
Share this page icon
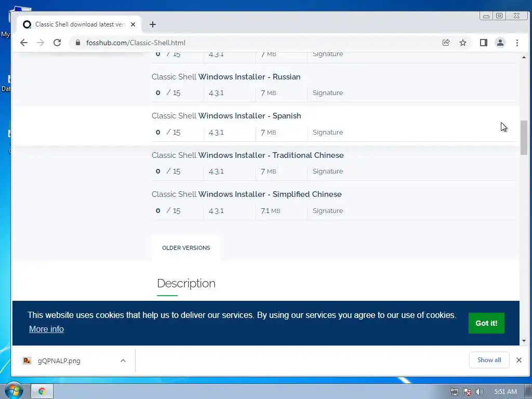point(446,43)
